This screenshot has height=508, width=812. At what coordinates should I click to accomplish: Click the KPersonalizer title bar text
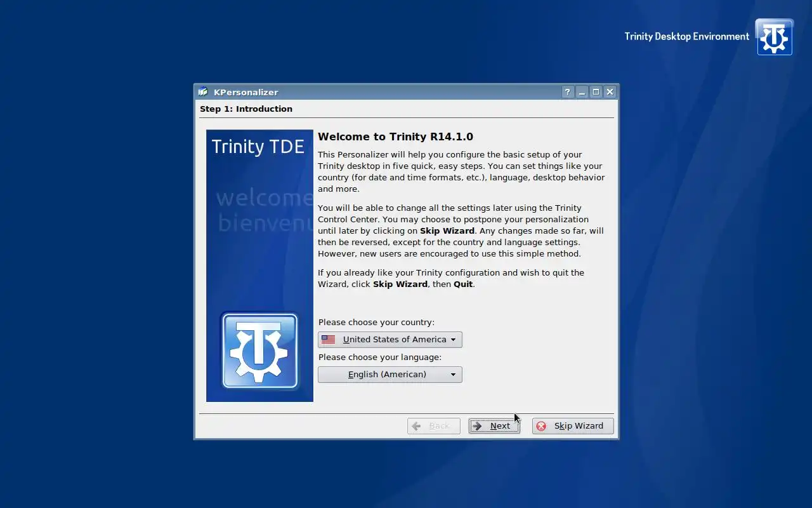[x=246, y=92]
